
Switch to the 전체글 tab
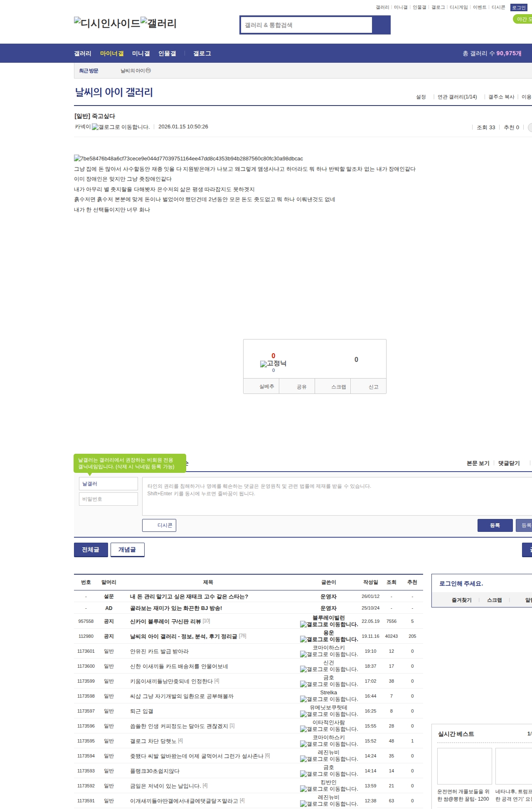[91, 550]
